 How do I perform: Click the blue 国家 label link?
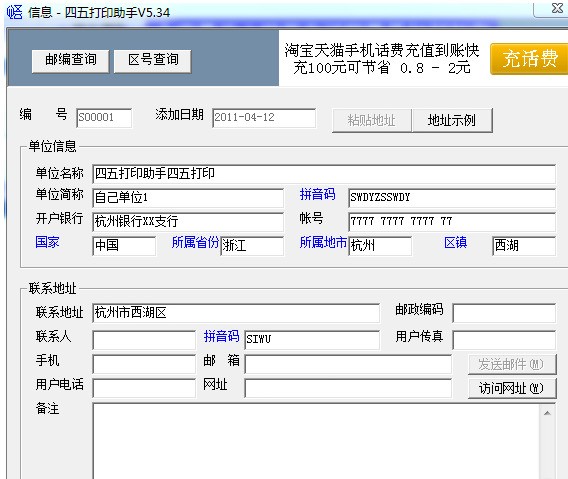[x=47, y=242]
